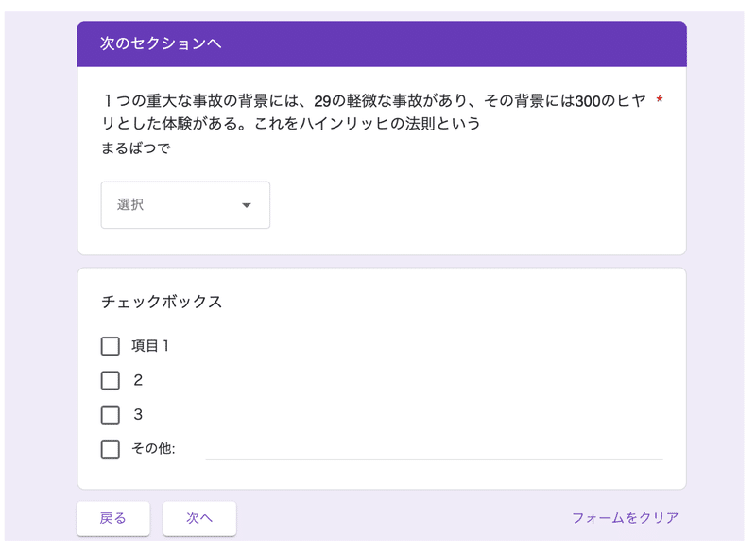Click the 項目1 option label text
The height and width of the screenshot is (555, 756).
[150, 346]
